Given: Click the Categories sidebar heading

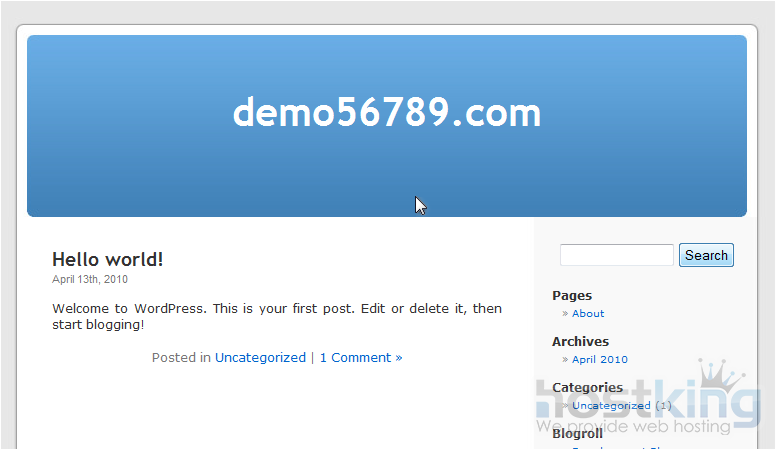Looking at the screenshot, I should pyautogui.click(x=587, y=388).
